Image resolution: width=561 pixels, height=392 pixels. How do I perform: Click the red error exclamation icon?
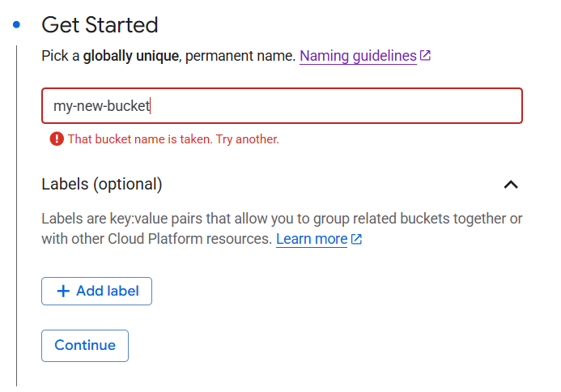57,138
